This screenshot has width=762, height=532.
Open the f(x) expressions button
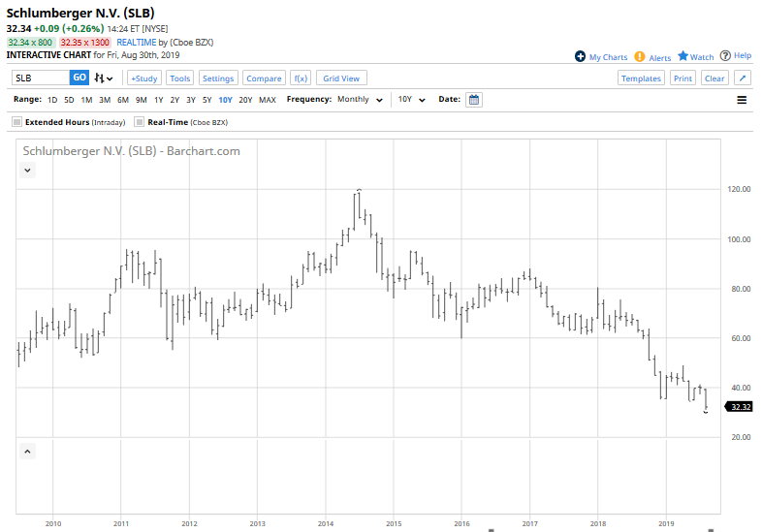(301, 78)
